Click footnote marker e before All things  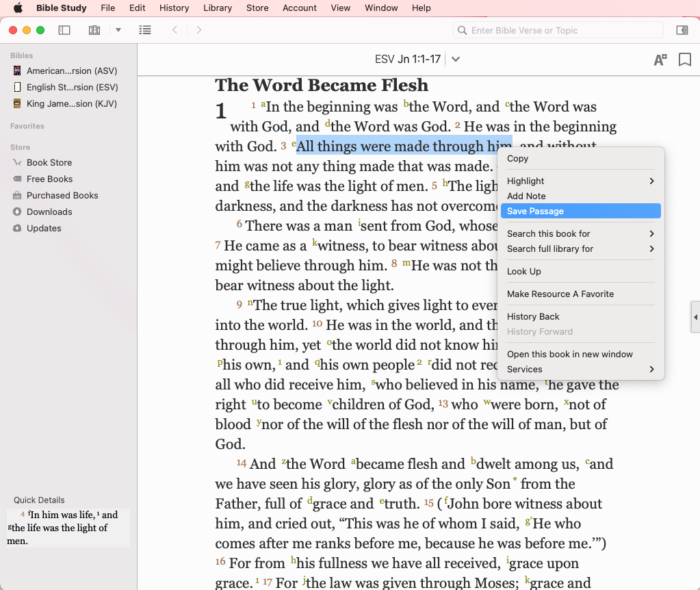294,144
